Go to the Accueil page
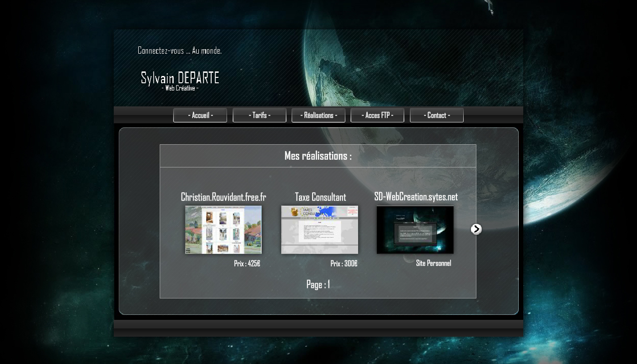 [x=200, y=115]
